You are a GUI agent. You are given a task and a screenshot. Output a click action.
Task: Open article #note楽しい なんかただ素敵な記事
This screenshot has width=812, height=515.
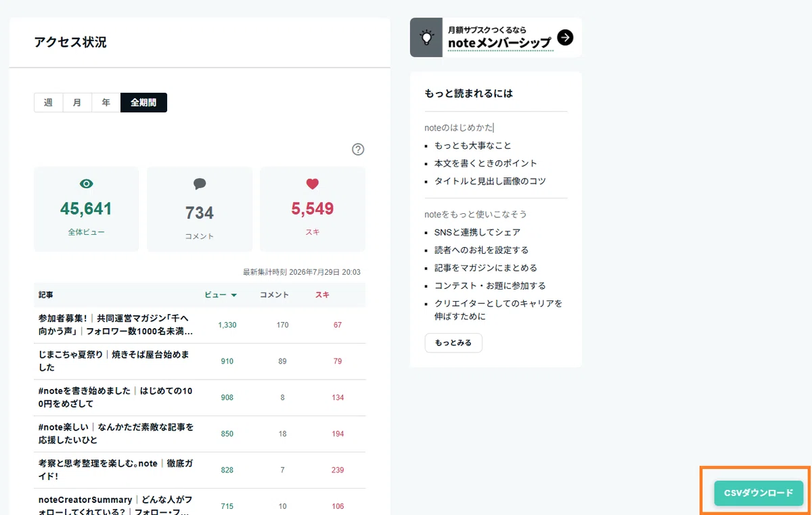point(116,434)
